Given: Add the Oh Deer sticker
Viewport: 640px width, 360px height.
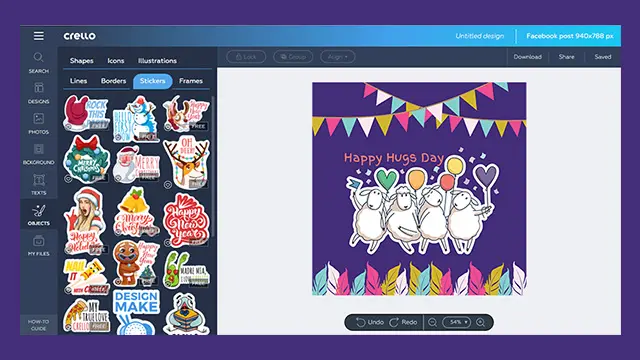Looking at the screenshot, I should point(186,163).
